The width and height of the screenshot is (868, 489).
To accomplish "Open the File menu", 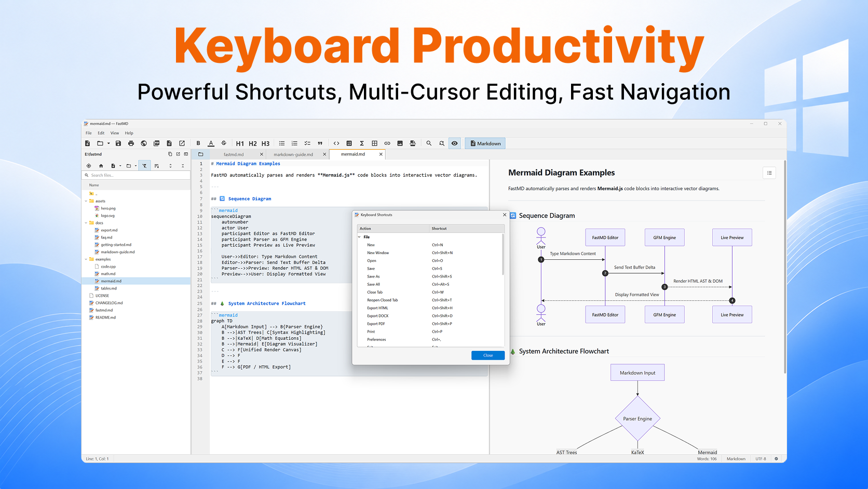I will point(89,133).
